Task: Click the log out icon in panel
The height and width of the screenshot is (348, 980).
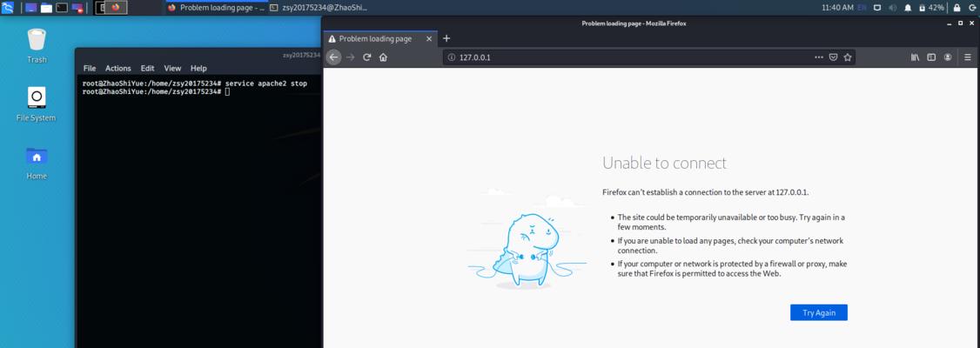Action: click(x=972, y=8)
